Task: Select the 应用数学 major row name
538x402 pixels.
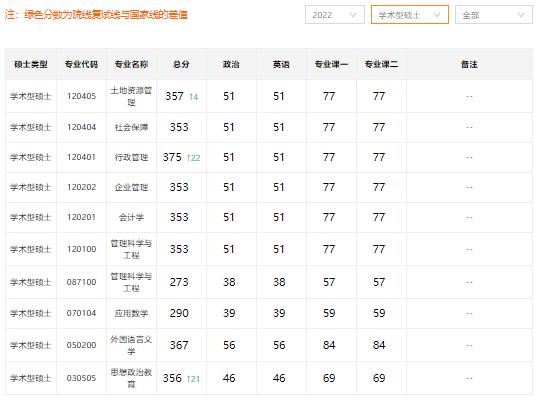Action: pyautogui.click(x=131, y=313)
